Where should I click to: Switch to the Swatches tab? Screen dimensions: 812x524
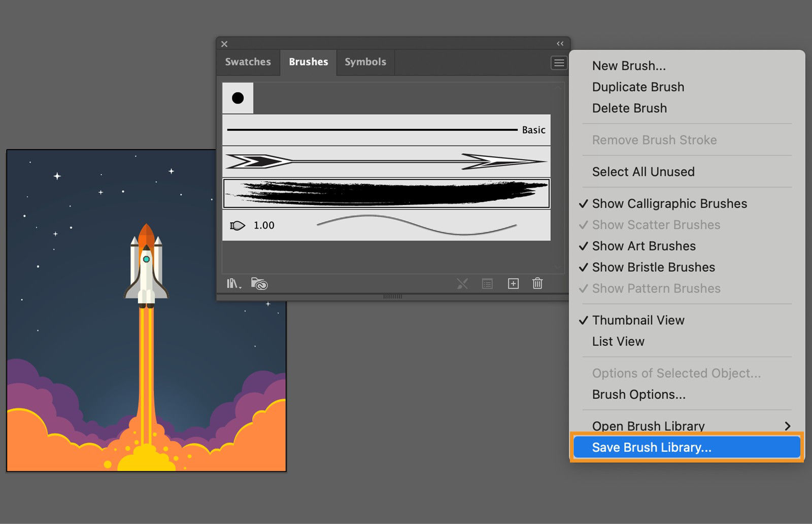[x=248, y=62]
